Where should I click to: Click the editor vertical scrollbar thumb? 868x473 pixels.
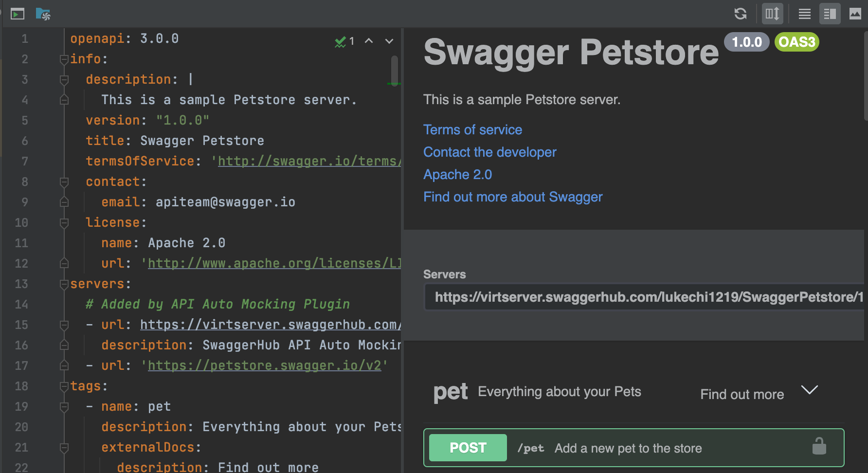click(x=395, y=71)
